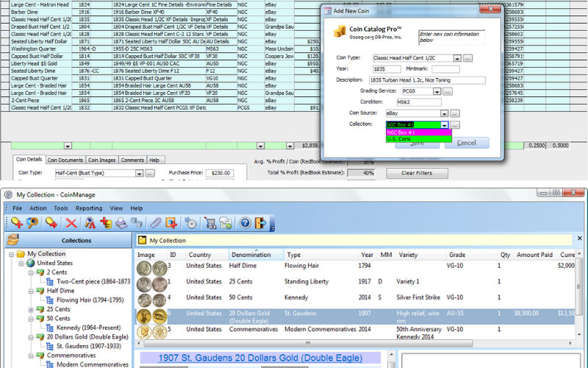588x368 pixels.
Task: Collapse the 20 Dollars Gold tree node
Action: [31, 337]
